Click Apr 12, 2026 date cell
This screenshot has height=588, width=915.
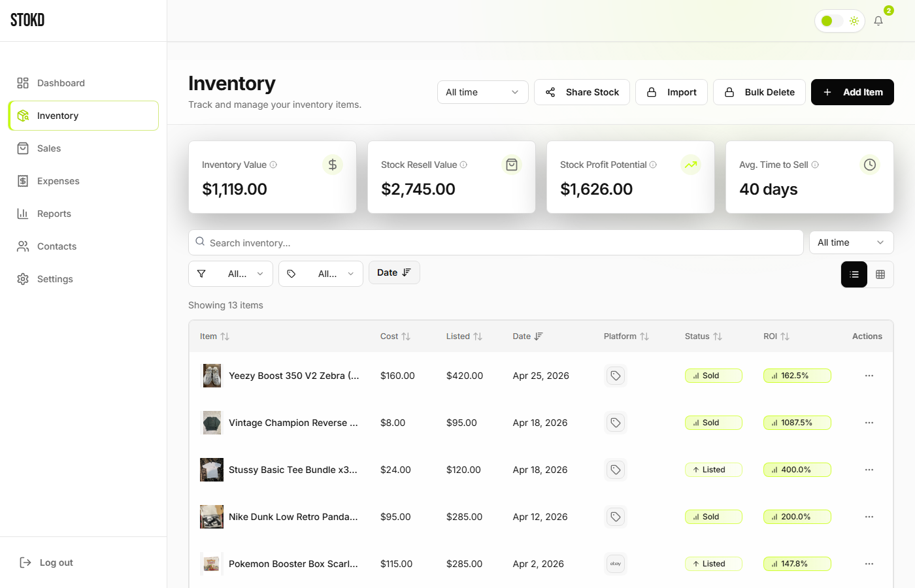[541, 517]
